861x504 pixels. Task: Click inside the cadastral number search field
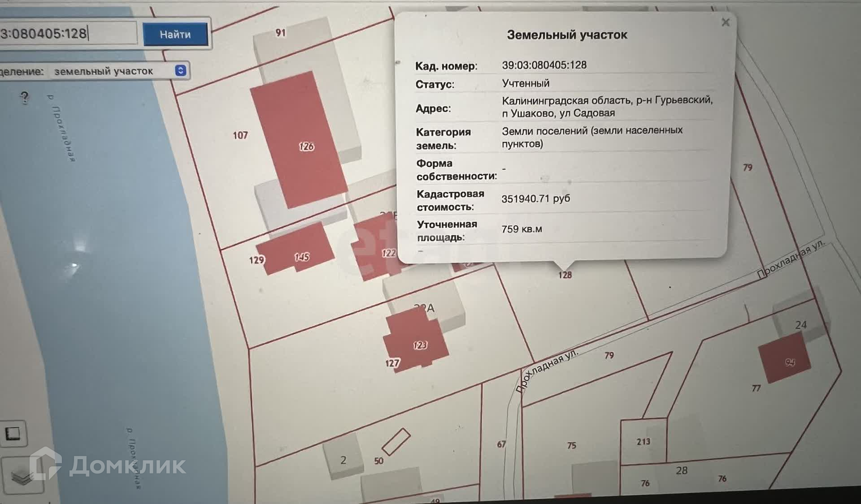click(67, 33)
